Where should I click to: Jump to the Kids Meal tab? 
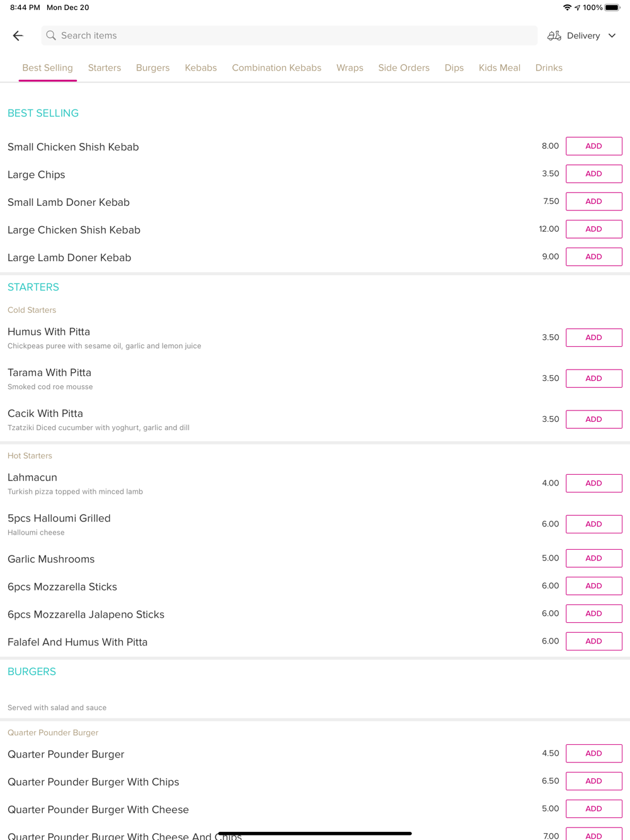tap(500, 68)
